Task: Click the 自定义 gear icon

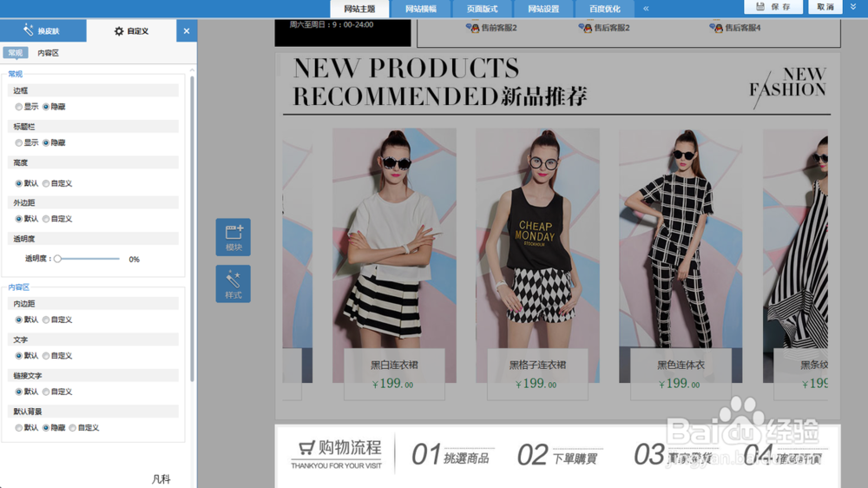Action: pyautogui.click(x=118, y=31)
